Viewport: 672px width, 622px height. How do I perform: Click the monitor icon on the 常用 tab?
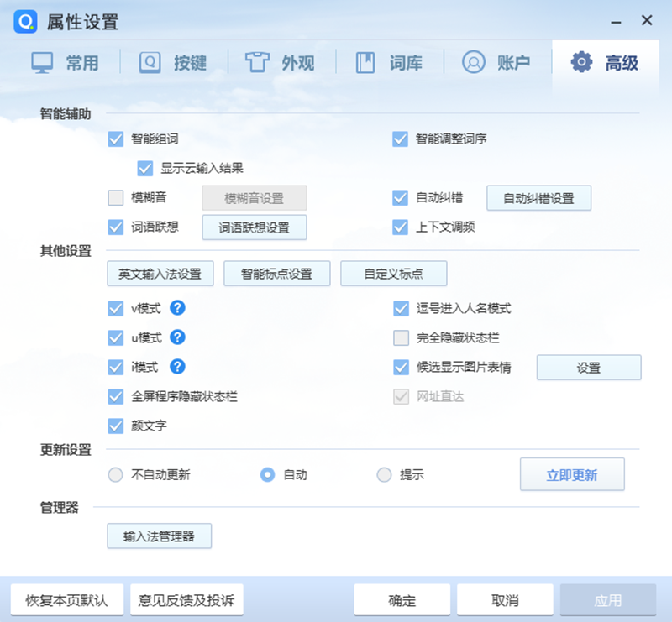click(44, 61)
